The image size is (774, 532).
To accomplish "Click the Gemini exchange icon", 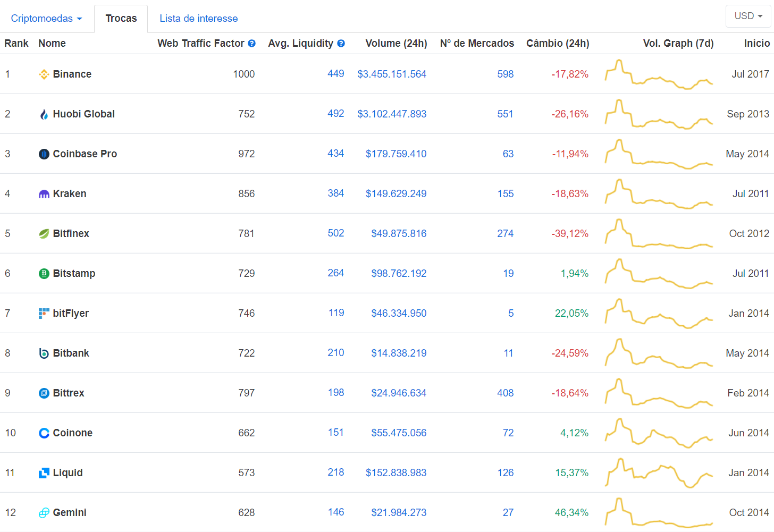I will point(43,512).
